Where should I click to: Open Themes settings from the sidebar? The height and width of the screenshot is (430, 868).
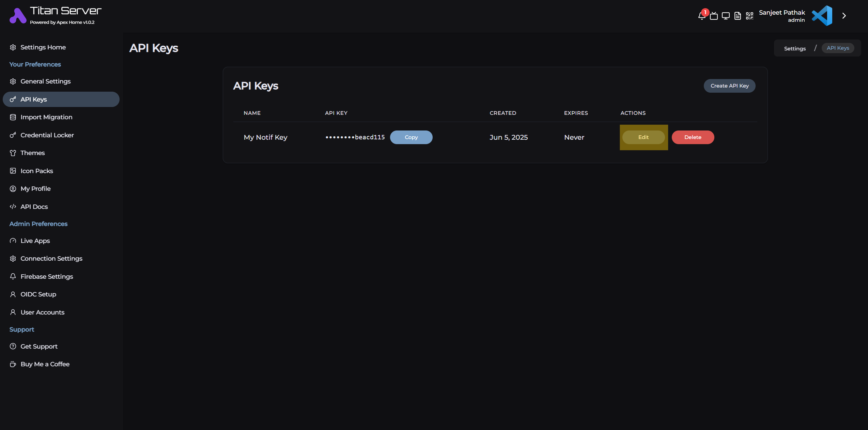32,153
